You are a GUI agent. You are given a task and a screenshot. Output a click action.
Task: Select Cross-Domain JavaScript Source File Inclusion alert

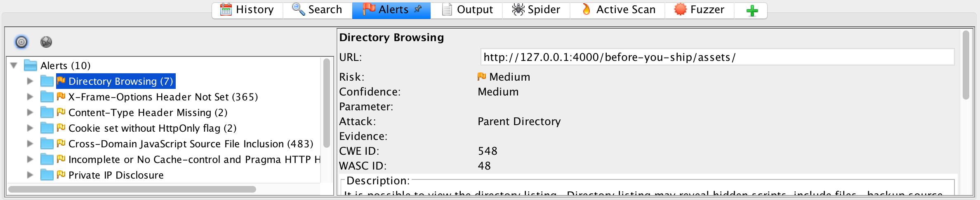191,144
